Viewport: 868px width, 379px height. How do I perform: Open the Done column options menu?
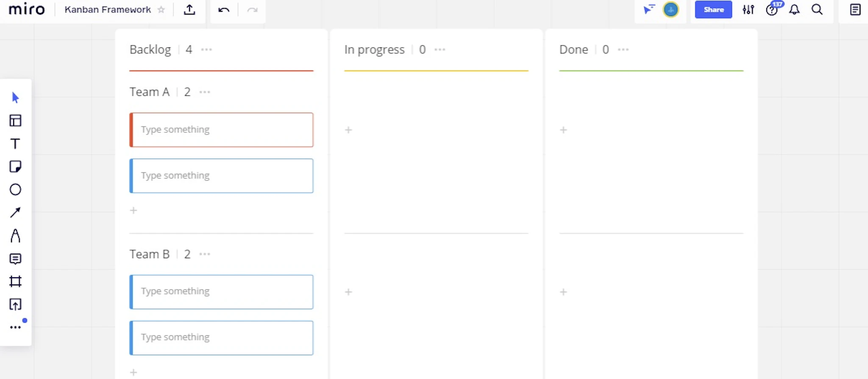point(623,50)
